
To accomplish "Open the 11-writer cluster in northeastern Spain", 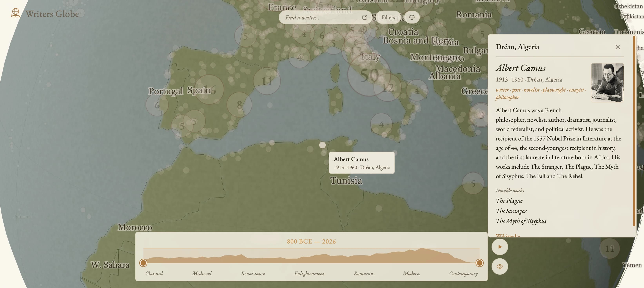I will (x=267, y=81).
